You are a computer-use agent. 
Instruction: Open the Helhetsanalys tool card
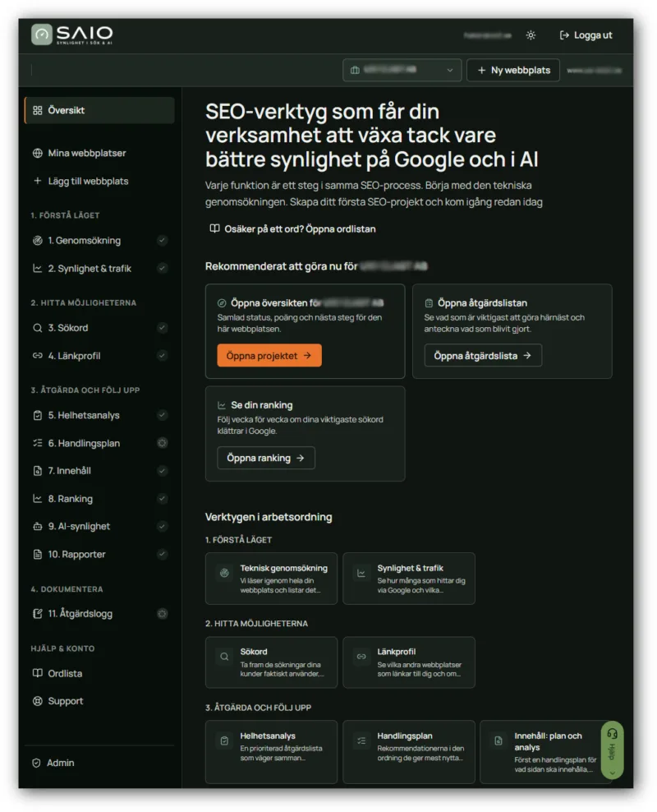pyautogui.click(x=271, y=752)
